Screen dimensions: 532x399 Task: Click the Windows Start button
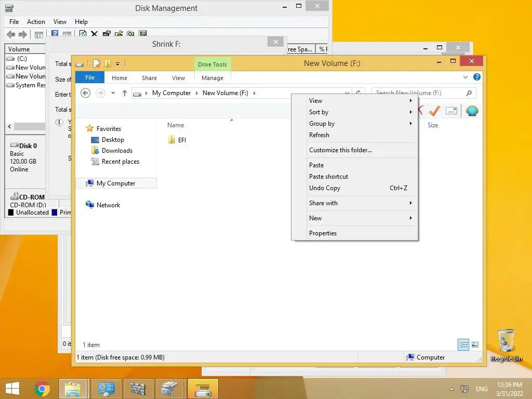click(x=12, y=389)
